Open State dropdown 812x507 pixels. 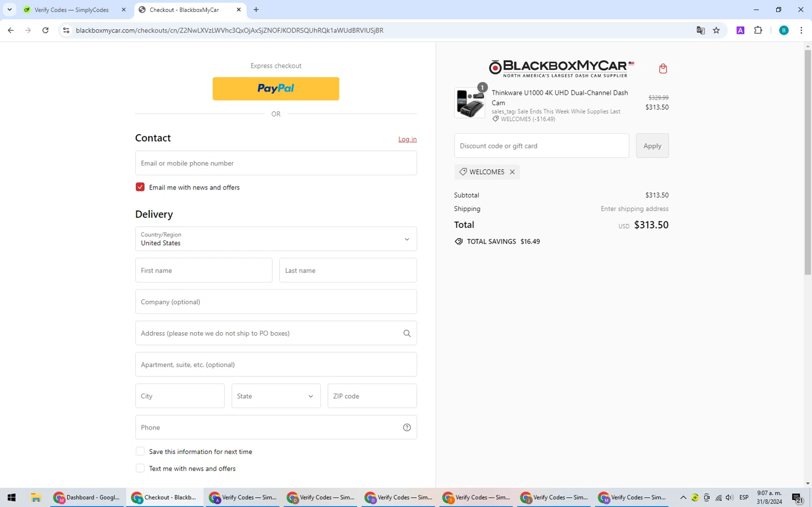(x=276, y=396)
